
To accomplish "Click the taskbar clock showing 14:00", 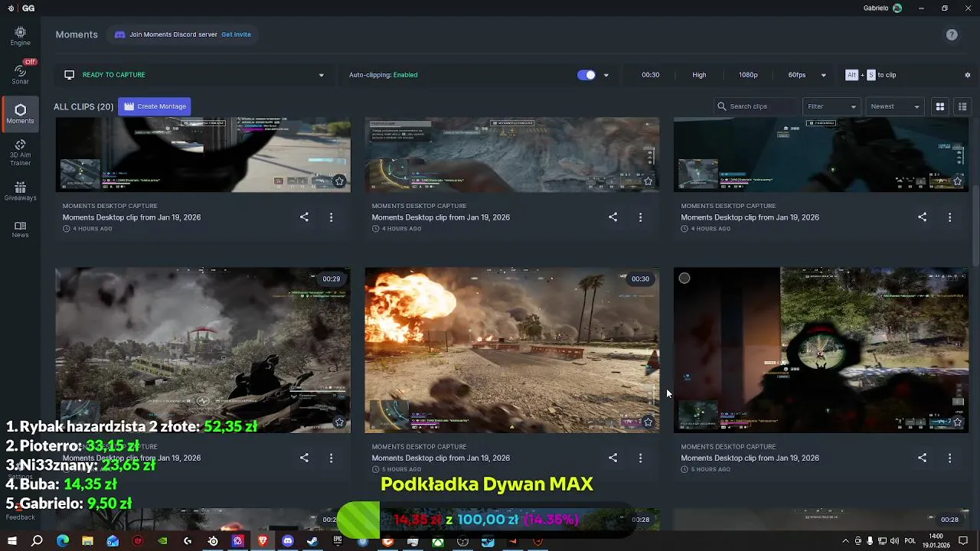I will tap(936, 541).
